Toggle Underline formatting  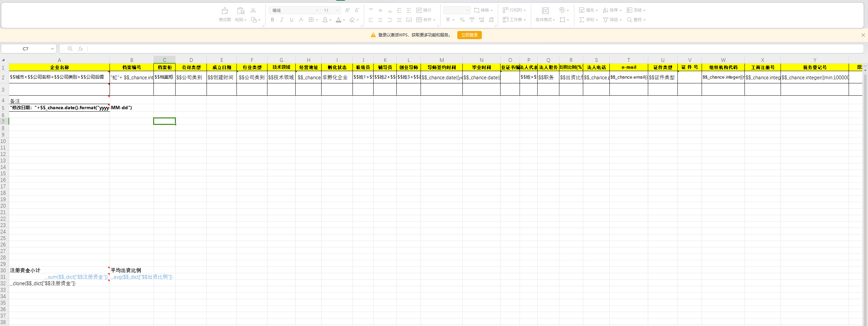click(x=291, y=20)
